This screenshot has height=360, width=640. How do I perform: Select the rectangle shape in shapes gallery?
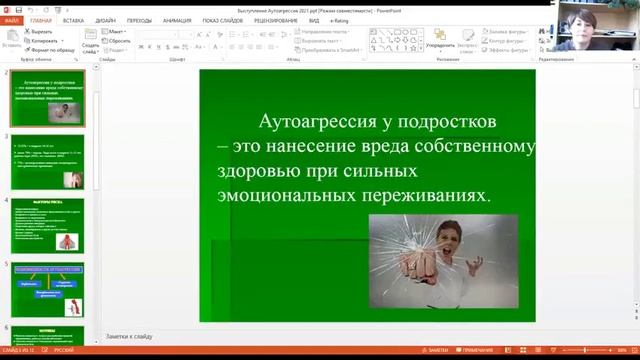coord(398,32)
